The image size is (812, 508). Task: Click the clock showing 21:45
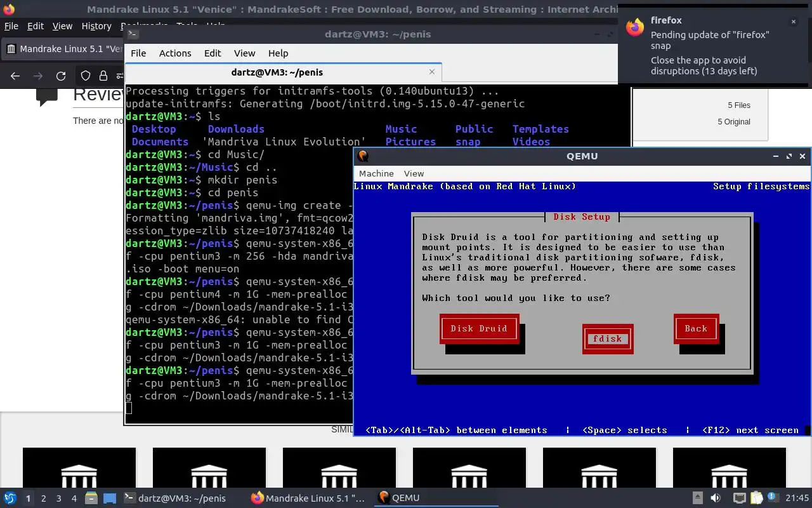tap(797, 498)
